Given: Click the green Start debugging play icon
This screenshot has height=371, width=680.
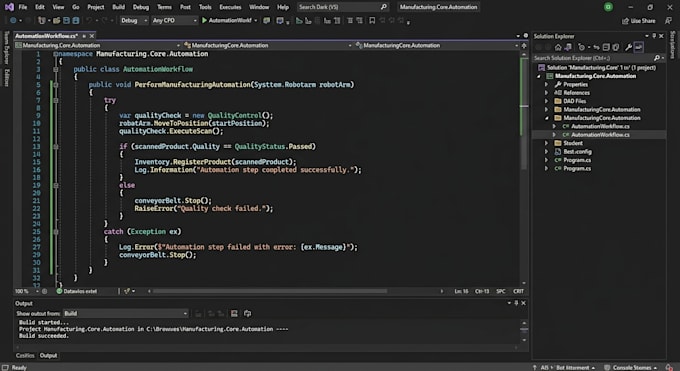Looking at the screenshot, I should pyautogui.click(x=204, y=20).
